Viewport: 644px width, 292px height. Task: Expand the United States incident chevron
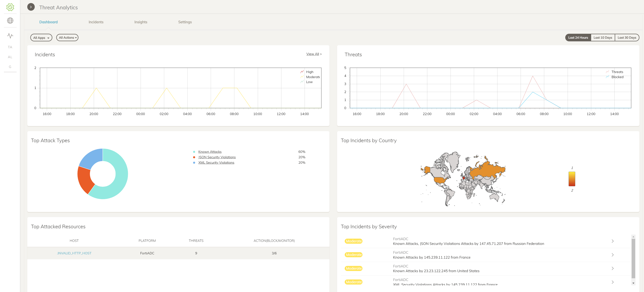coord(612,268)
